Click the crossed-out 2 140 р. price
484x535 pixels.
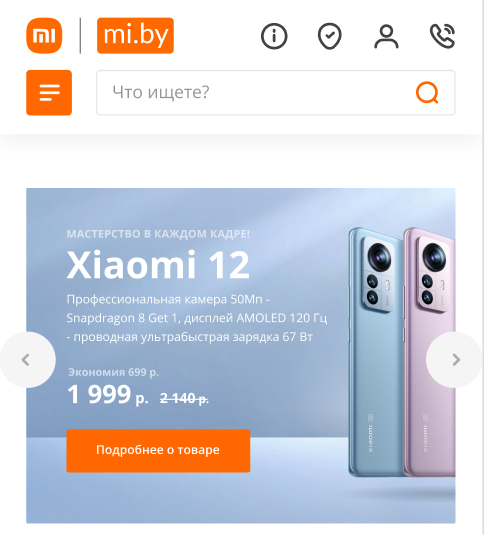tap(185, 398)
